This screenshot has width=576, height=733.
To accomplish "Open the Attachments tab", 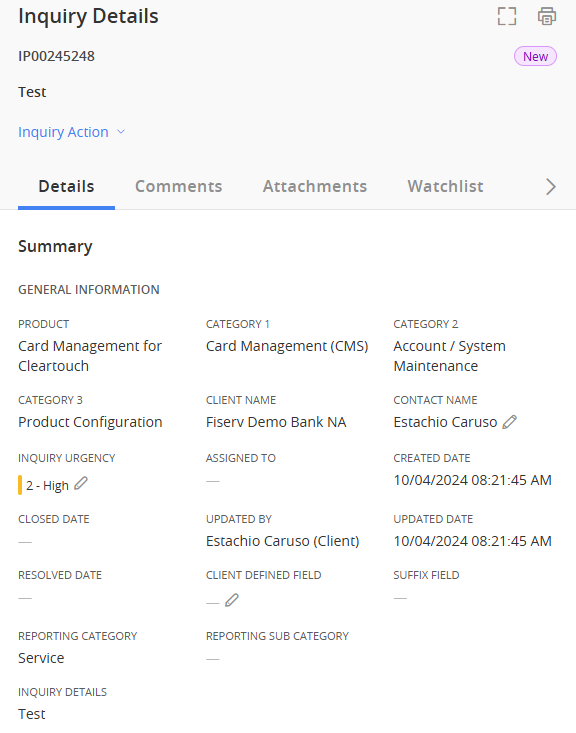I will (x=315, y=187).
